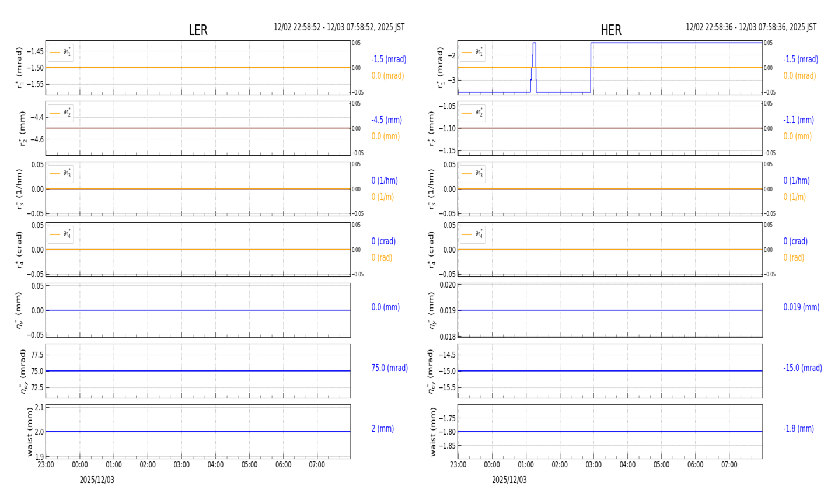The image size is (824, 504).
Task: Click the 0 (rad) value beside LER
Action: (382, 258)
